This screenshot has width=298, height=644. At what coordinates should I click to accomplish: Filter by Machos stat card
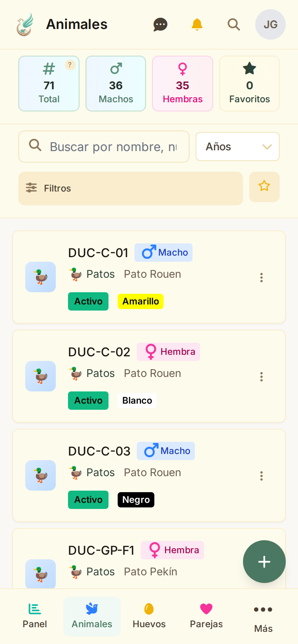[x=116, y=84]
